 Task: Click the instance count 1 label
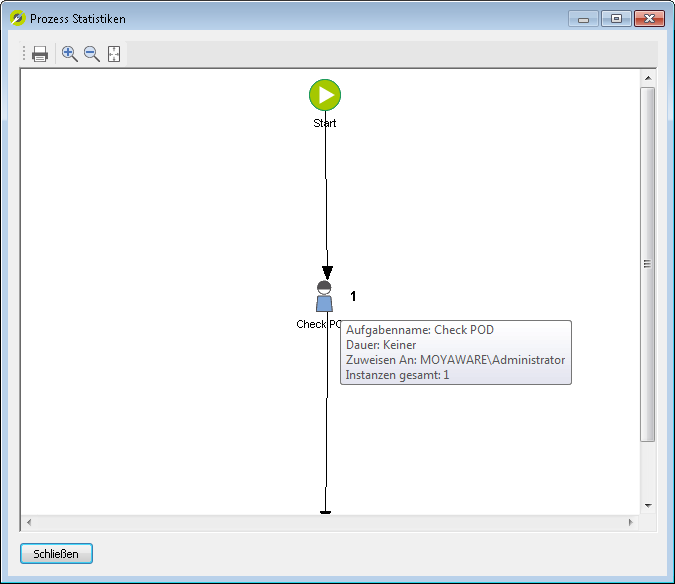[x=353, y=297]
